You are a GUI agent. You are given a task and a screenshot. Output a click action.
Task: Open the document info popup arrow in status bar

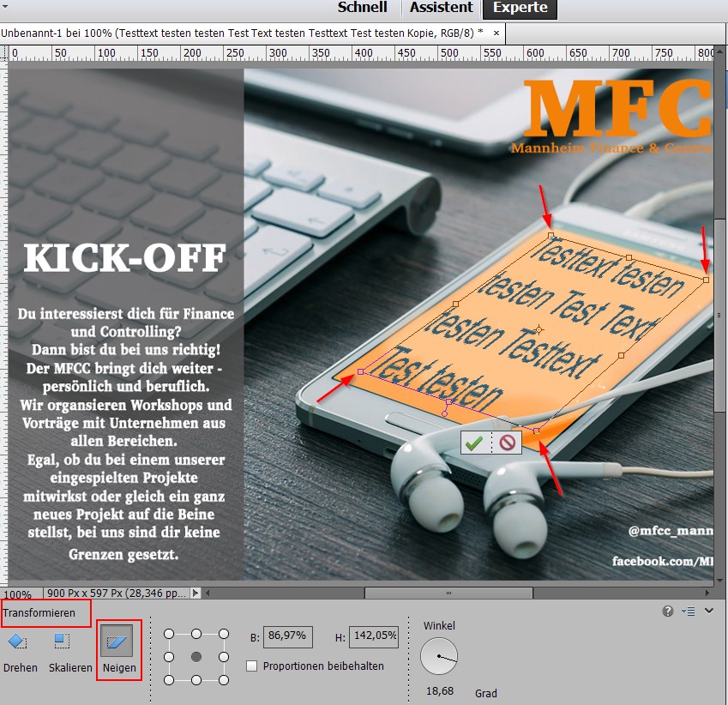pos(196,593)
